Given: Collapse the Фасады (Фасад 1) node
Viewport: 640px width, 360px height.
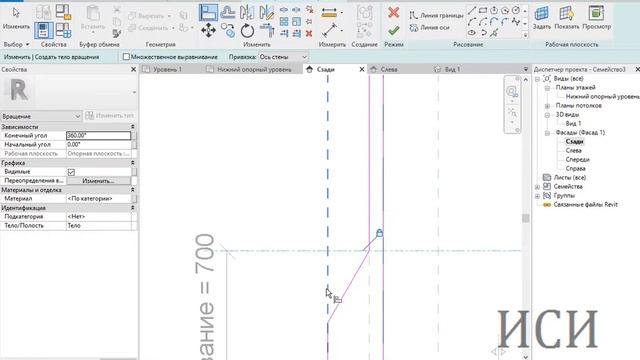Looking at the screenshot, I should pos(547,133).
